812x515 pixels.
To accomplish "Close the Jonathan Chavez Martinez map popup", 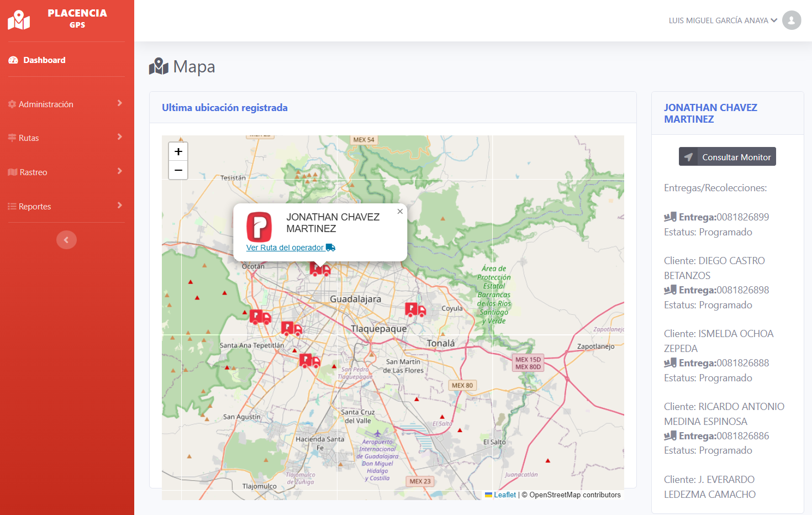I will click(x=400, y=211).
